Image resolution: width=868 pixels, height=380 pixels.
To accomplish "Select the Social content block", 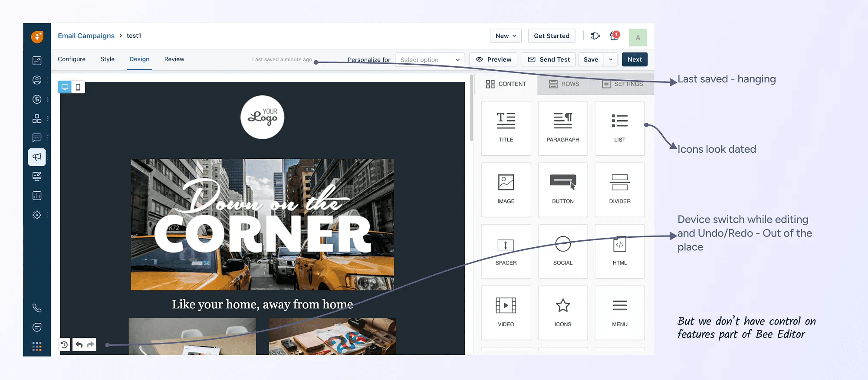I will tap(563, 252).
